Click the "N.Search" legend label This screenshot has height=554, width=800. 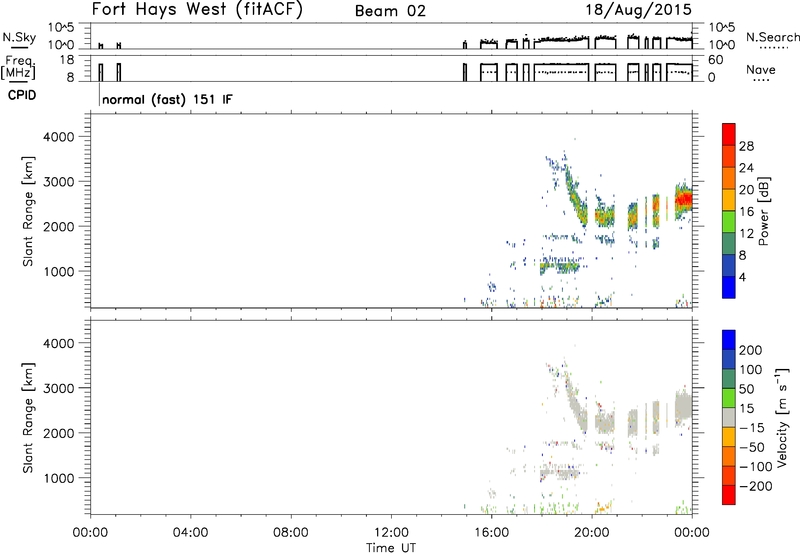coord(772,37)
